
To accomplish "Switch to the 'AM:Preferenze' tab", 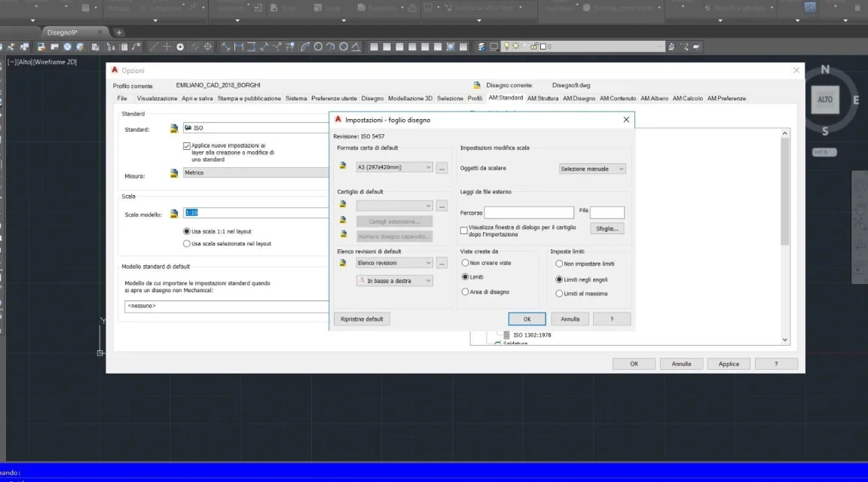I will 726,99.
